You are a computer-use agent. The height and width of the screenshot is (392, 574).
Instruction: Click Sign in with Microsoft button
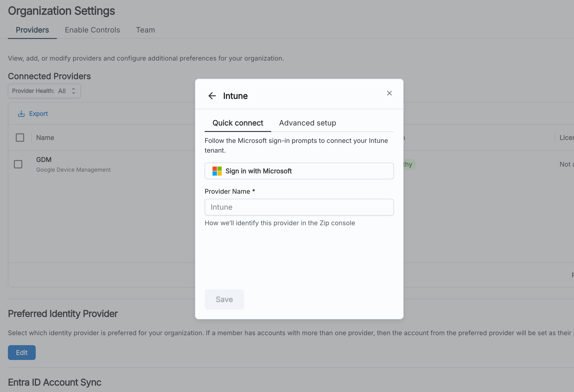coord(299,171)
